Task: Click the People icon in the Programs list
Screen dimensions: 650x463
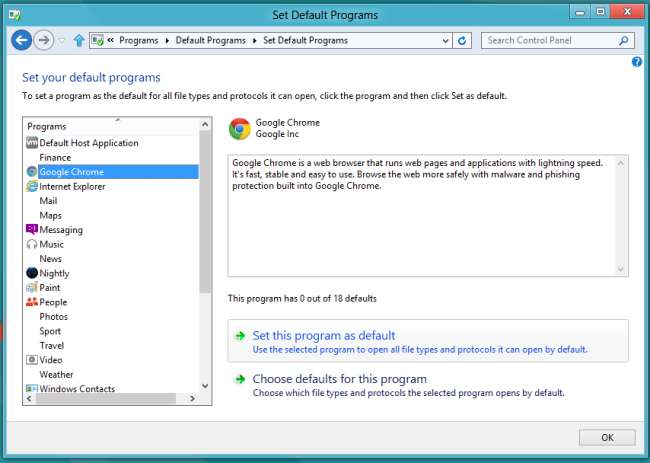Action: (x=32, y=302)
